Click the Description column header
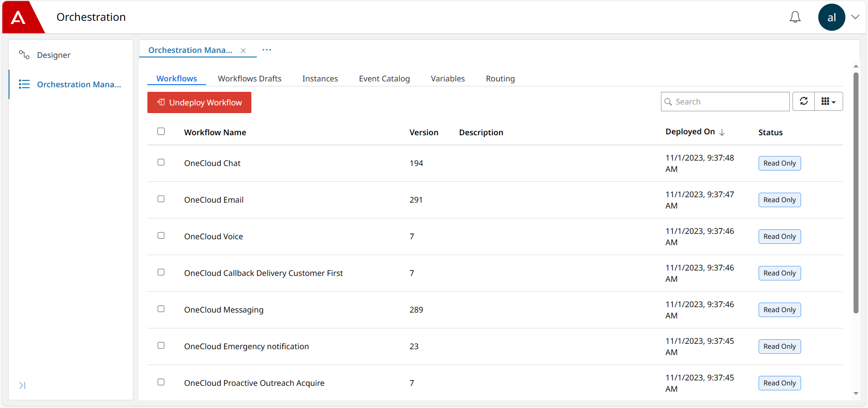Screen dimensions: 868x408 pyautogui.click(x=481, y=133)
